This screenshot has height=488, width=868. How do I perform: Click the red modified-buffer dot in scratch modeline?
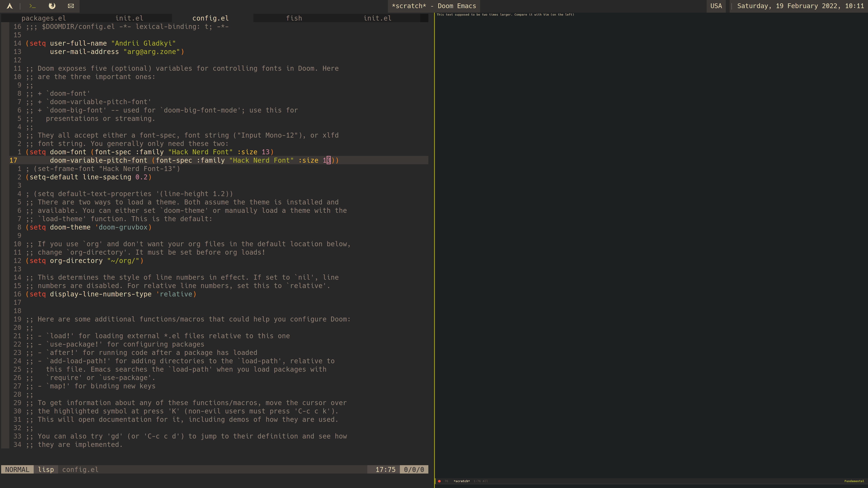pyautogui.click(x=439, y=481)
